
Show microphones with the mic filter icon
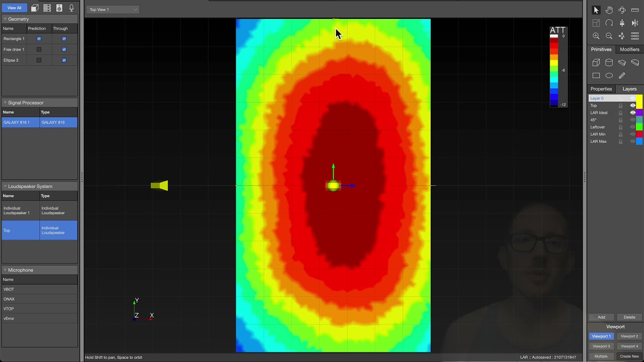[71, 8]
